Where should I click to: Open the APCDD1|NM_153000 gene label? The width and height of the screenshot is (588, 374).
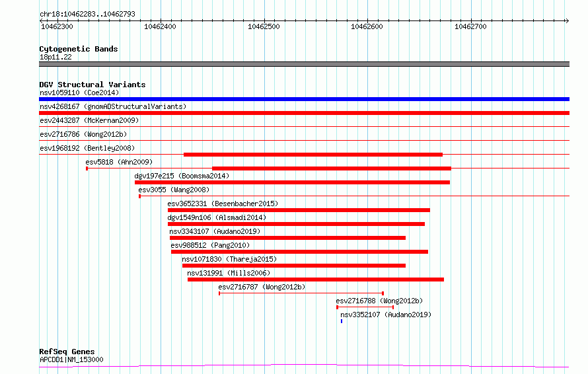(71, 359)
